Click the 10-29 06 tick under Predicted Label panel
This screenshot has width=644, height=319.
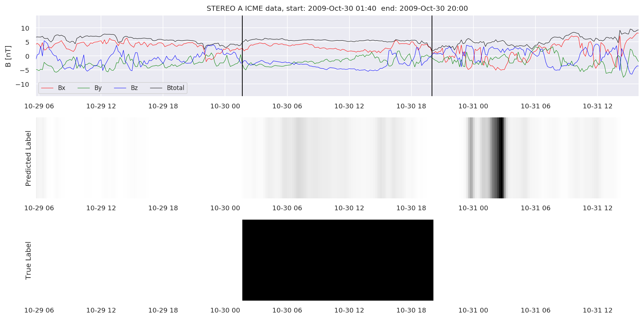[x=39, y=208]
